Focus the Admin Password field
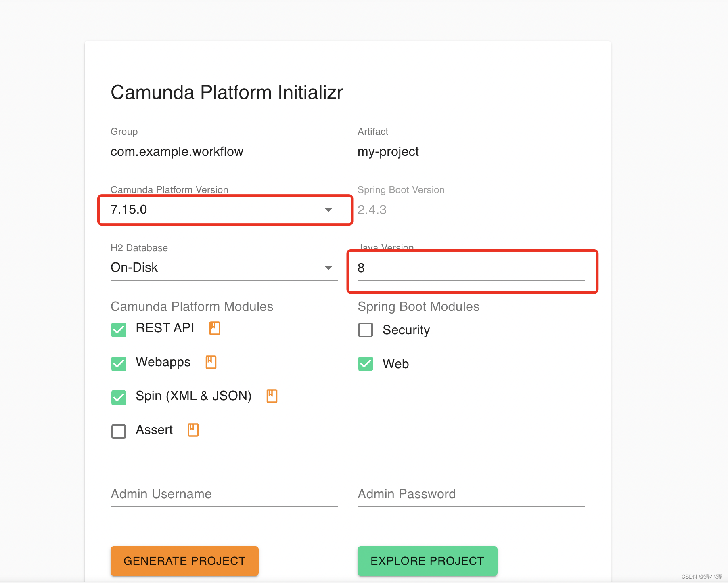 coord(471,494)
